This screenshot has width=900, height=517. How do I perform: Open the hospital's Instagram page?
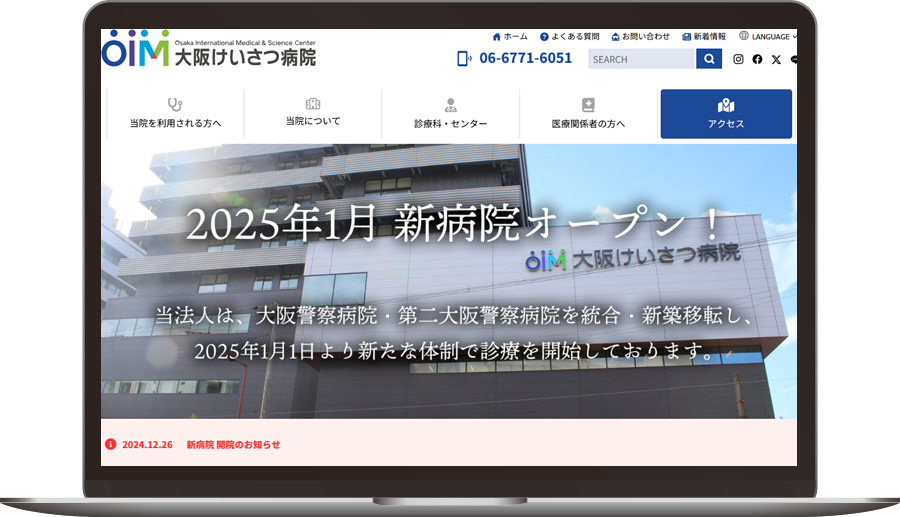(739, 60)
